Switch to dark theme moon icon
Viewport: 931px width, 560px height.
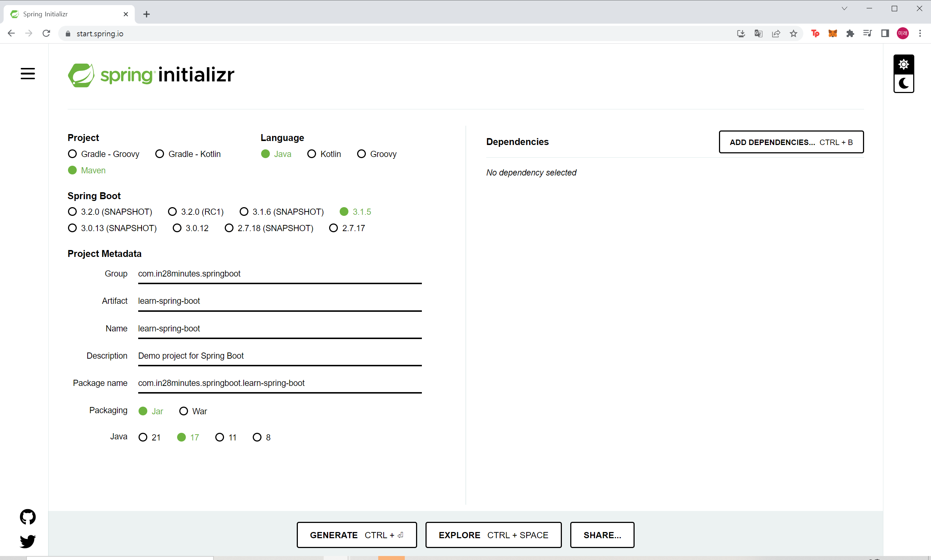(903, 83)
